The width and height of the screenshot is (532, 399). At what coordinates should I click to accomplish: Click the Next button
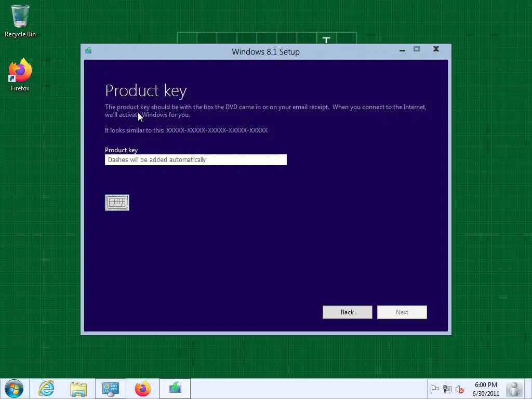[402, 312]
